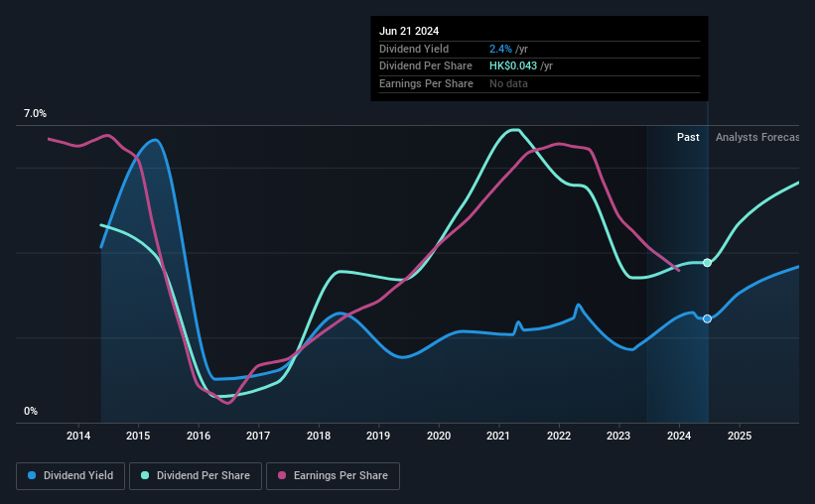
Task: Click the pink Earnings Per Share legend dot
Action: coord(282,475)
